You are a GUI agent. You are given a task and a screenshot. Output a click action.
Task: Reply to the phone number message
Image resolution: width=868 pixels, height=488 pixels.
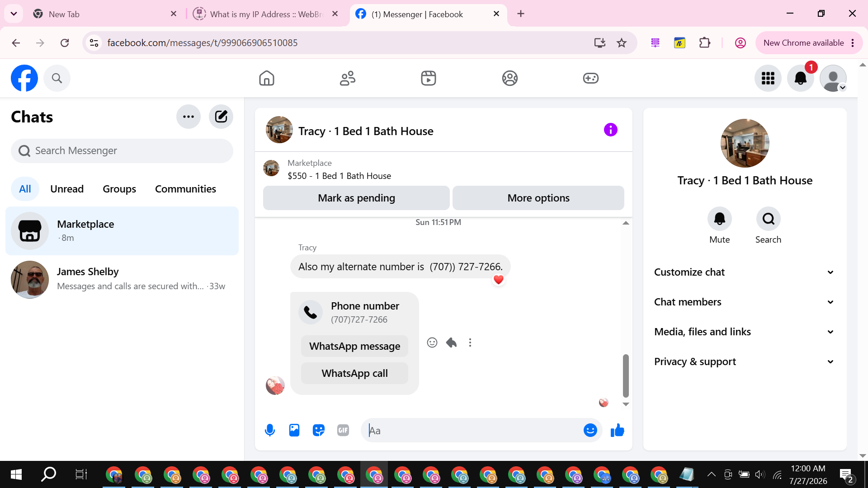451,343
